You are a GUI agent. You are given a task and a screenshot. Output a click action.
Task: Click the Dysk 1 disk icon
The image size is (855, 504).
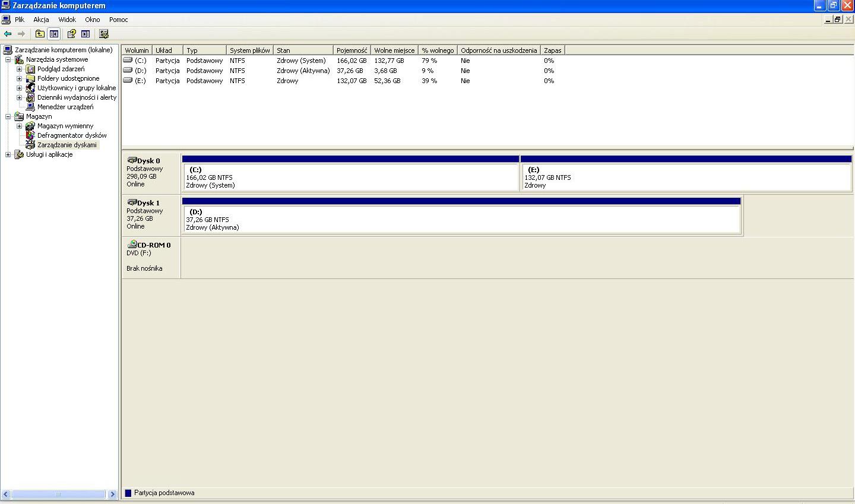point(132,202)
